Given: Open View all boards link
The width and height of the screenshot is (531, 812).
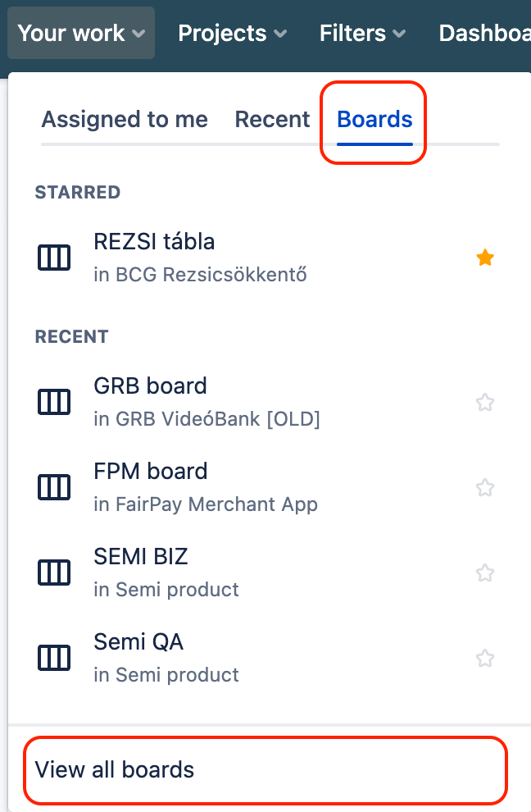Looking at the screenshot, I should [x=115, y=770].
